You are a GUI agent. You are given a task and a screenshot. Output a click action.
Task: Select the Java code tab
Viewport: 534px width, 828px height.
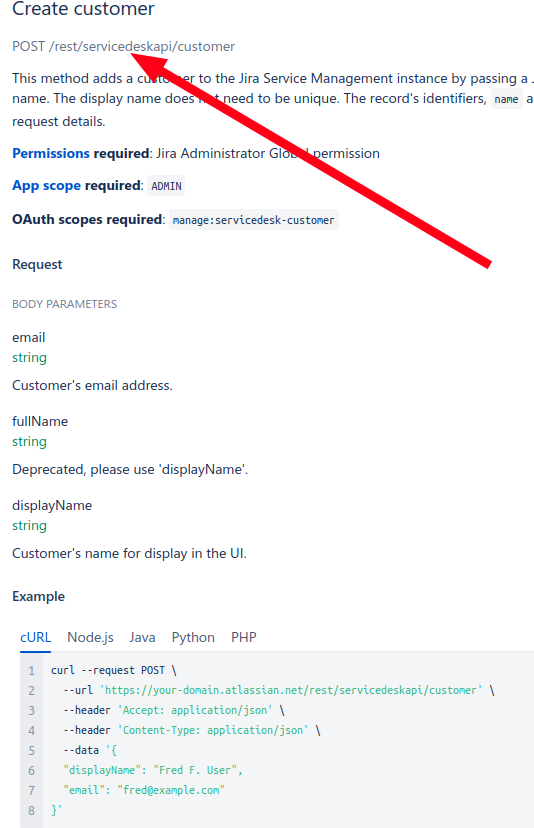[142, 637]
